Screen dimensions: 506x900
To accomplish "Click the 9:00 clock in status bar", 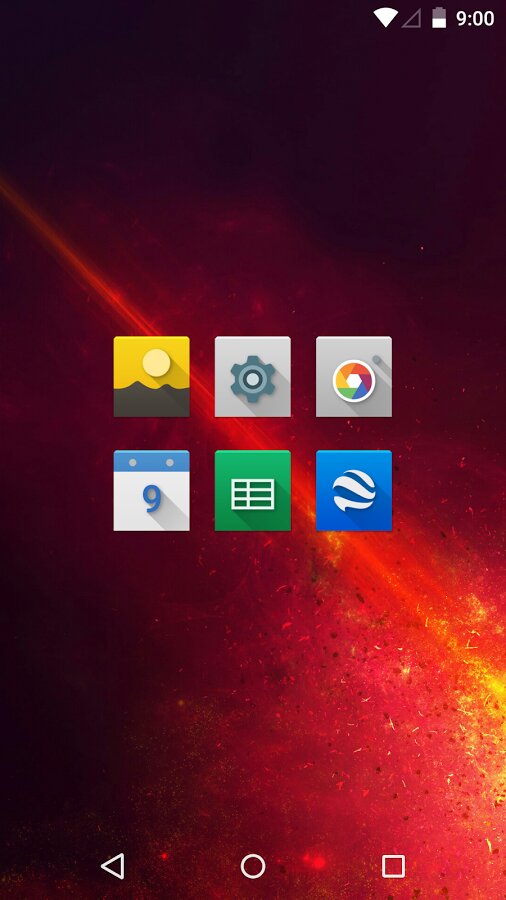I will coord(475,18).
